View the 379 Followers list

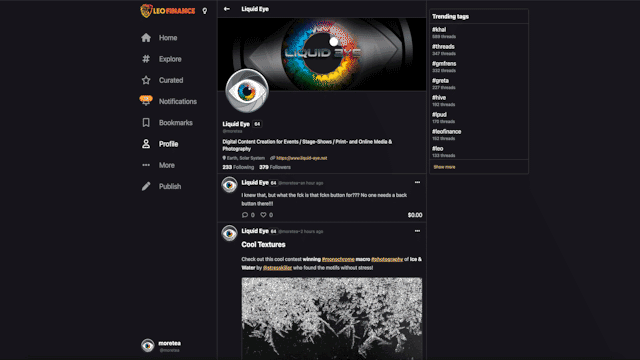(x=275, y=167)
